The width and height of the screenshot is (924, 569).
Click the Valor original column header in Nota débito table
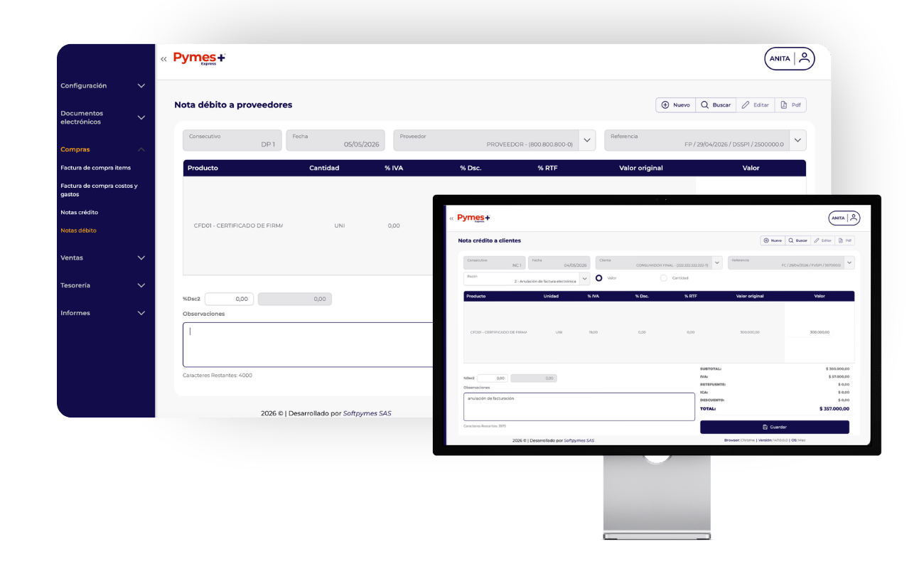coord(641,168)
